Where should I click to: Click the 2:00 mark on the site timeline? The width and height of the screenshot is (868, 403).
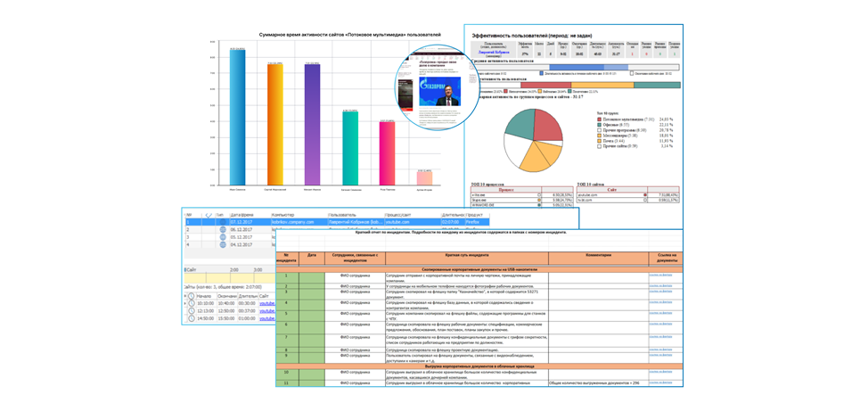(234, 269)
